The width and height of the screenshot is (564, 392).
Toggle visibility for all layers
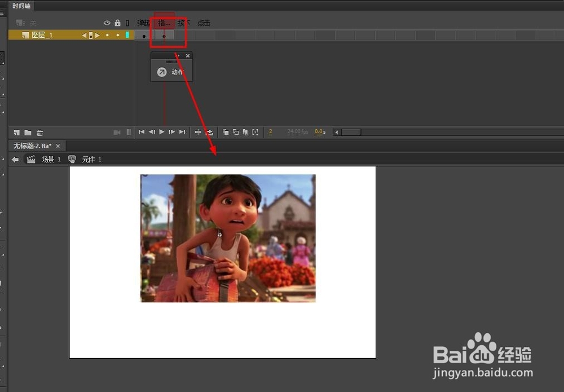107,23
